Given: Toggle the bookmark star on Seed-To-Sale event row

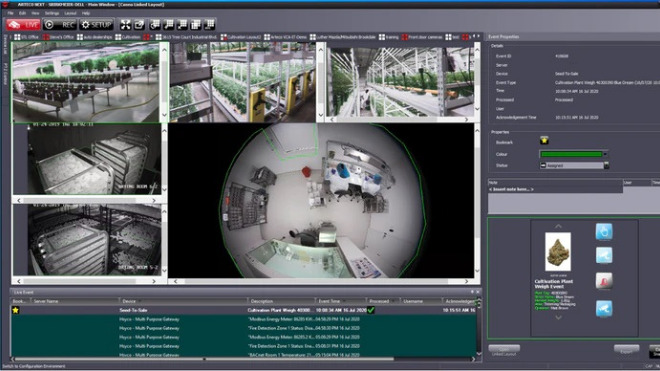Looking at the screenshot, I should click(x=16, y=310).
